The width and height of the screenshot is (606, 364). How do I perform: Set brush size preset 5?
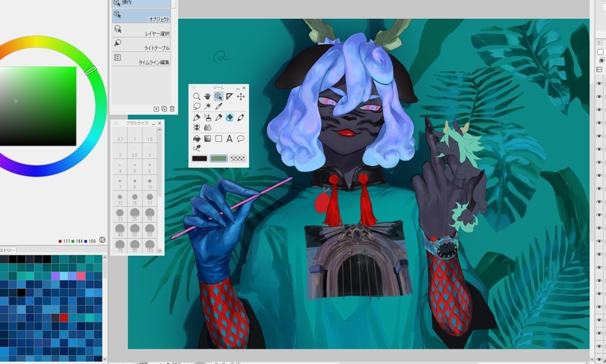tap(135, 168)
